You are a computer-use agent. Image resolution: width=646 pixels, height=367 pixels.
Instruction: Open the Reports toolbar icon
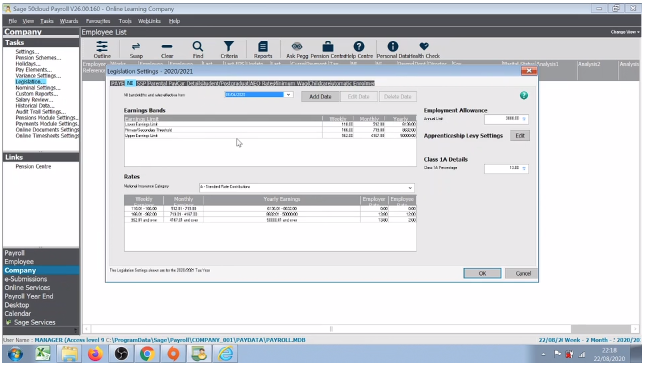[x=263, y=50]
